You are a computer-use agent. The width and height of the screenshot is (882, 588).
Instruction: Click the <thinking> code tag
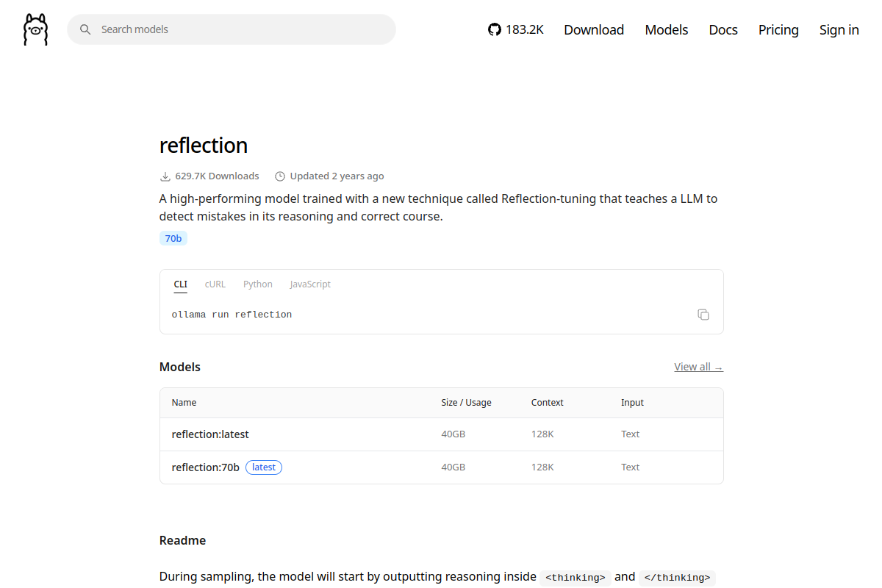click(x=576, y=578)
